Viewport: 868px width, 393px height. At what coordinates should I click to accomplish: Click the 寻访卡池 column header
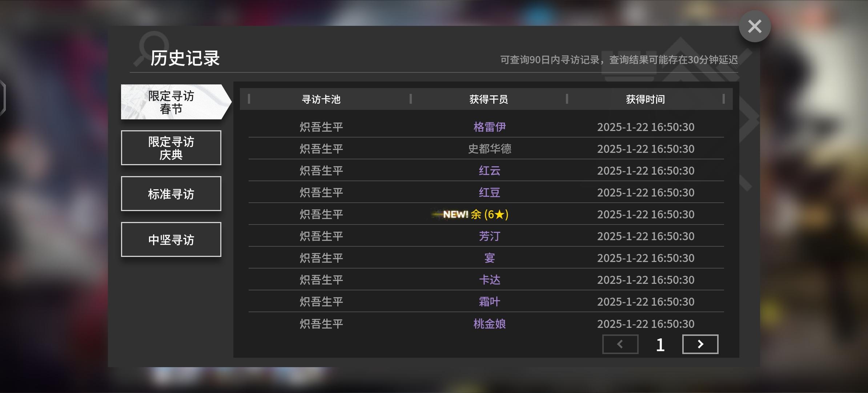(321, 99)
